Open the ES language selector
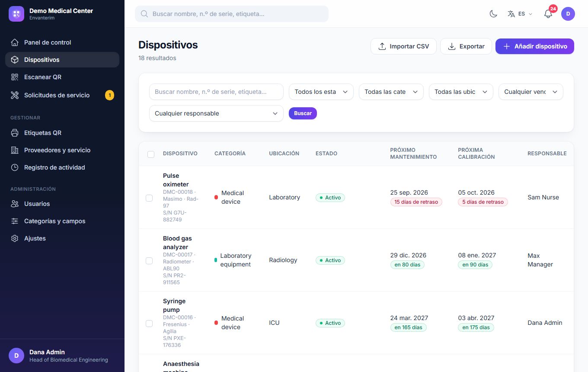 click(520, 14)
